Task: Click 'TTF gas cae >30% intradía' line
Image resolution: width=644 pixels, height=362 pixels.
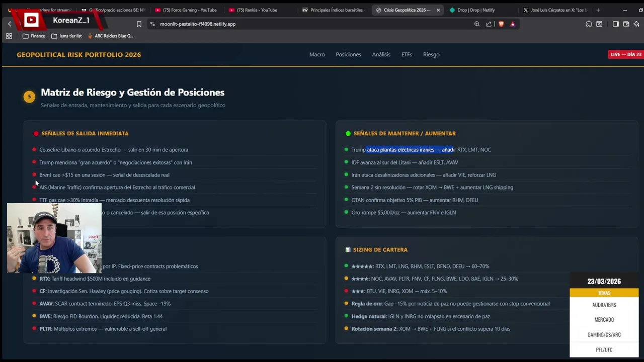Action: (x=114, y=200)
